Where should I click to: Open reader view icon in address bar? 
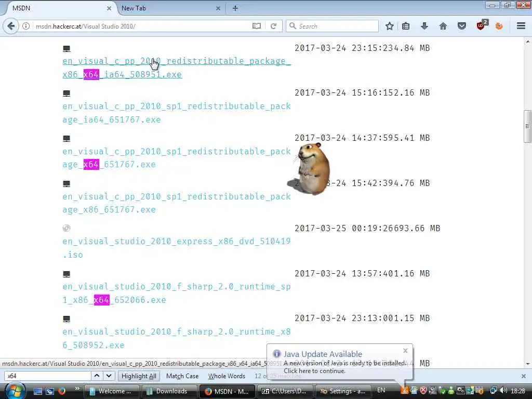tap(257, 26)
